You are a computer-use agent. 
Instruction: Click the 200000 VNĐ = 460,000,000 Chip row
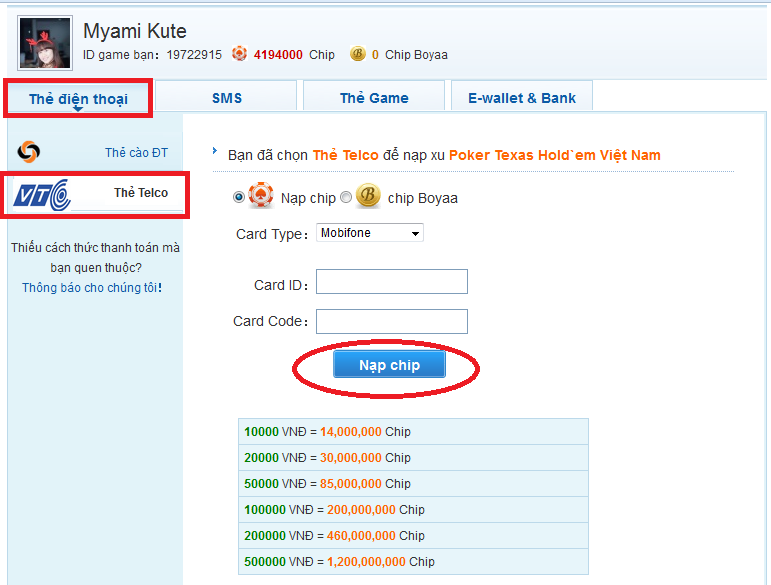click(x=414, y=536)
